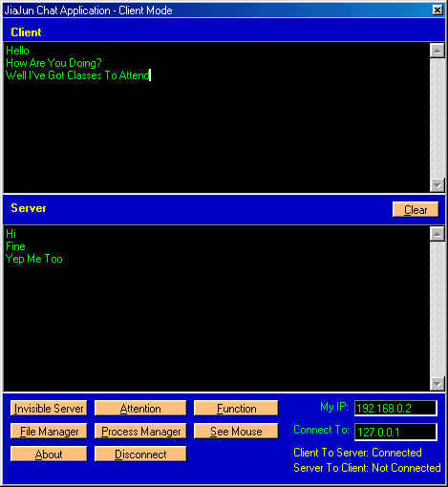Click down arrow of Server pane scrollbar
The image size is (448, 487).
pyautogui.click(x=437, y=384)
